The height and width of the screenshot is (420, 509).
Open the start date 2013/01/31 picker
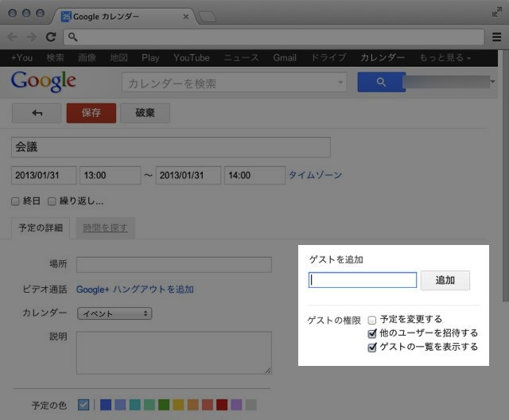[44, 175]
